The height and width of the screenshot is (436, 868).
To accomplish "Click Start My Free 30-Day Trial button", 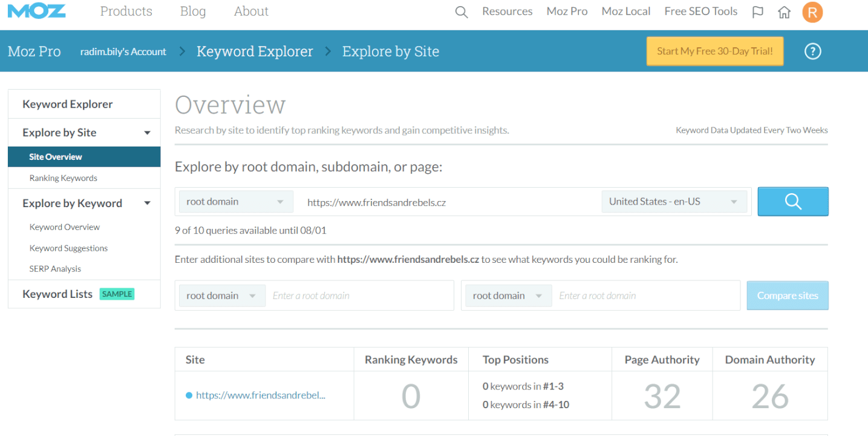I will pos(714,51).
